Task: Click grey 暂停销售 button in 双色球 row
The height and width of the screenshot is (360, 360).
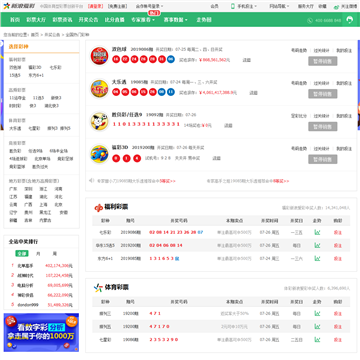Action: 323,61
